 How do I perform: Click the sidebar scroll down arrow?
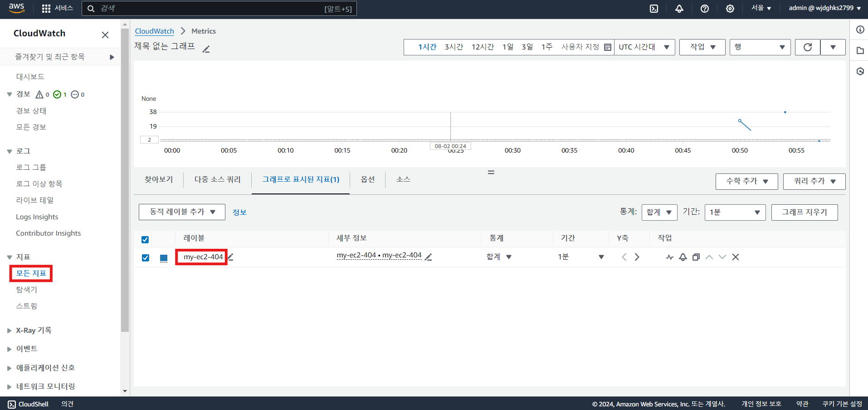(125, 391)
